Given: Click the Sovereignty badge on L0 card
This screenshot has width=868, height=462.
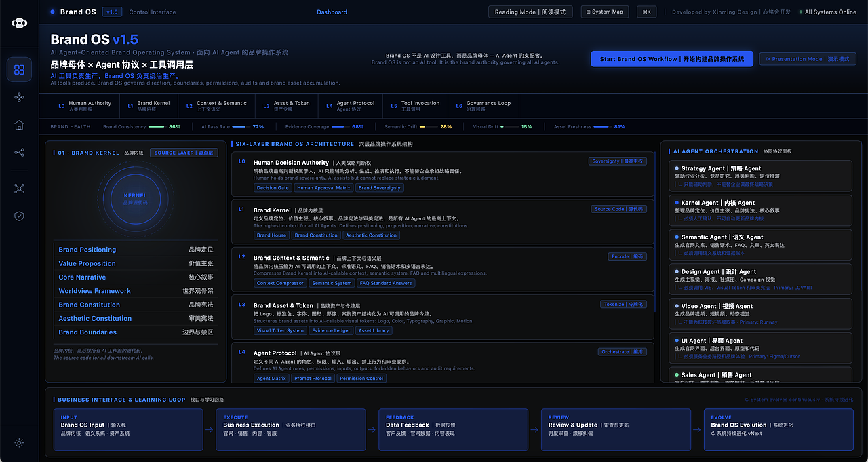Looking at the screenshot, I should point(617,161).
